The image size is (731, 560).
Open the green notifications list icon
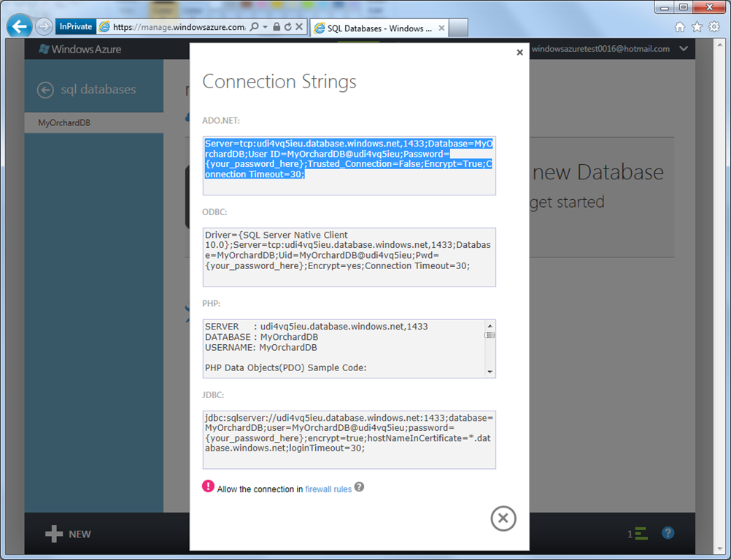tap(641, 534)
